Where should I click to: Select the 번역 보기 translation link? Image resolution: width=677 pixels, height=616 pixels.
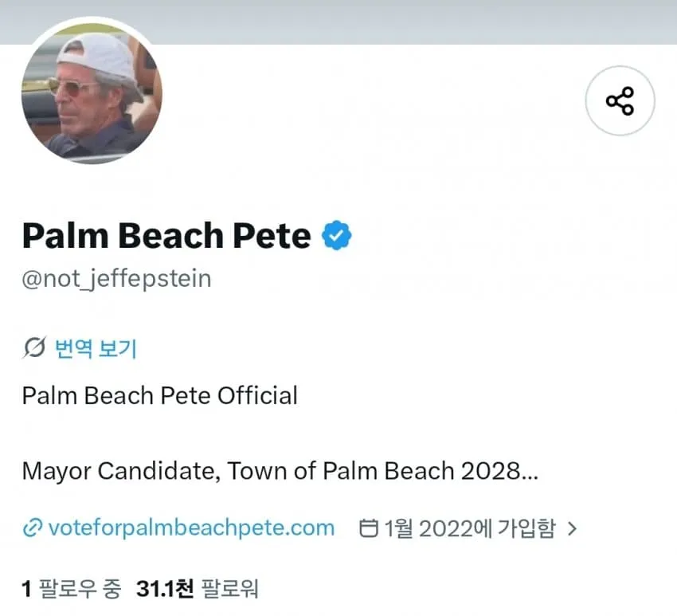(x=96, y=348)
